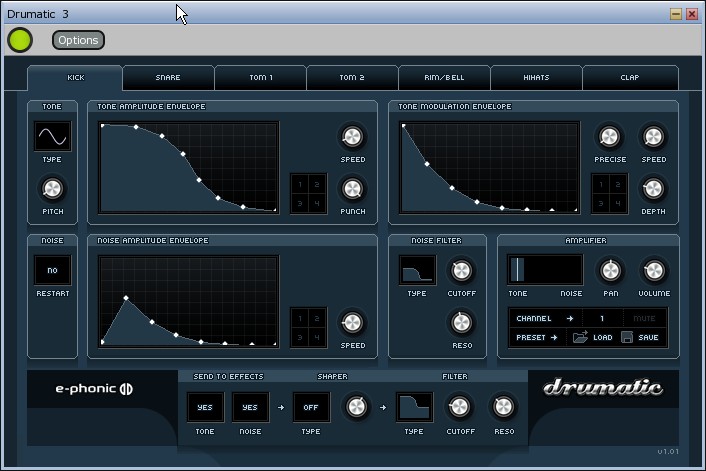
Task: Select preset 1 in Noise Amplitude Envelope grid
Action: click(x=300, y=318)
